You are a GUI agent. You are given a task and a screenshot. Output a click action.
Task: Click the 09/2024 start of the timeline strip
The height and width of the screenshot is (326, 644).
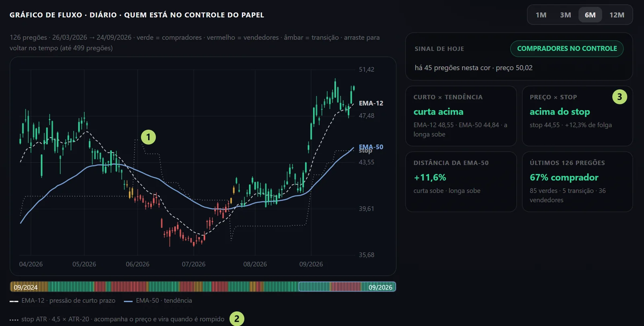tap(26, 287)
